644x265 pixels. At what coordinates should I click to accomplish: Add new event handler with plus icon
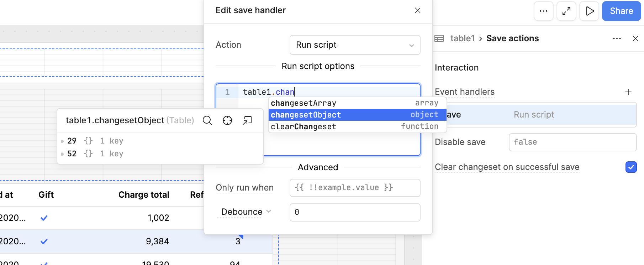pos(628,92)
